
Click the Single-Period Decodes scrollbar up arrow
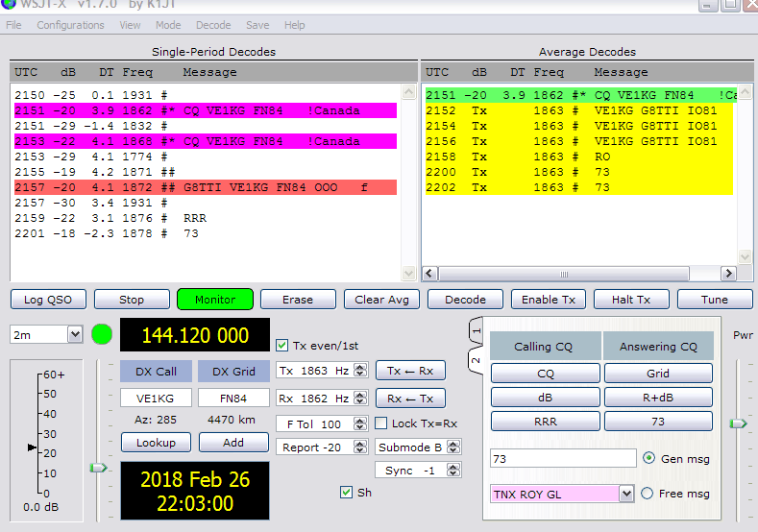[x=408, y=92]
